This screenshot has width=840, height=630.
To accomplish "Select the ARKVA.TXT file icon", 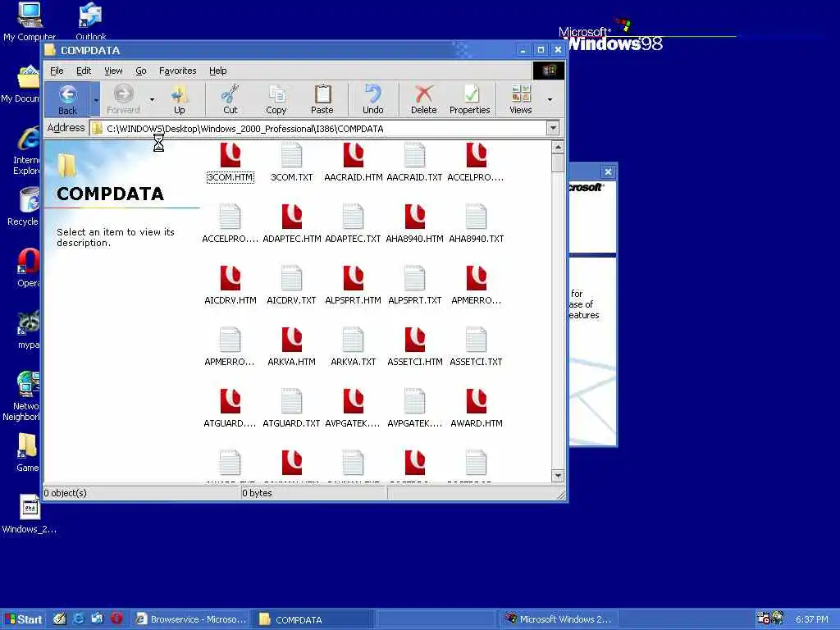I will (x=353, y=340).
